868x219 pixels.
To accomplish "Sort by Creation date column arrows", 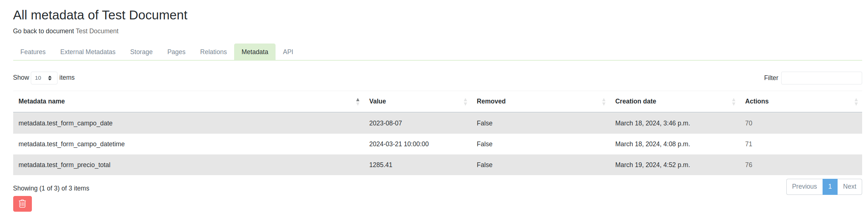I will (x=734, y=102).
